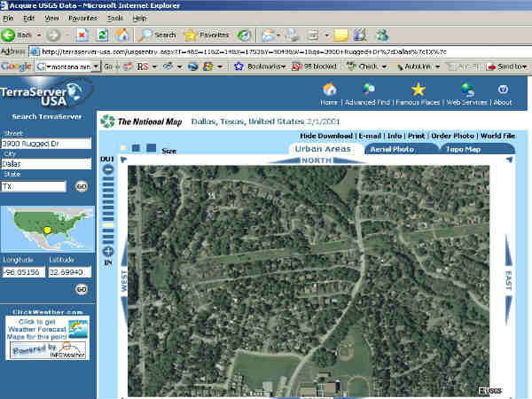Click the Web Services globe icon
The width and height of the screenshot is (532, 399).
click(x=466, y=89)
